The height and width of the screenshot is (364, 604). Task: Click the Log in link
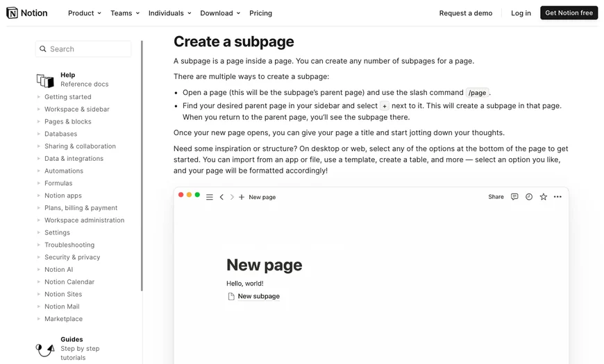tap(521, 12)
